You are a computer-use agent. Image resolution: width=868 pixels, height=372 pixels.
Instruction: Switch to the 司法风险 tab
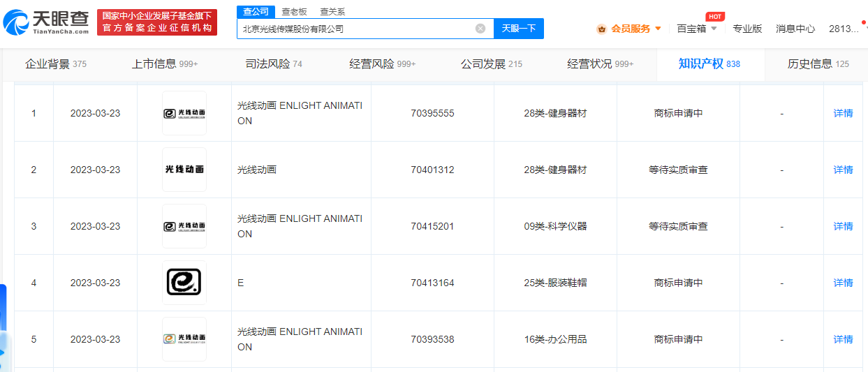tap(274, 64)
